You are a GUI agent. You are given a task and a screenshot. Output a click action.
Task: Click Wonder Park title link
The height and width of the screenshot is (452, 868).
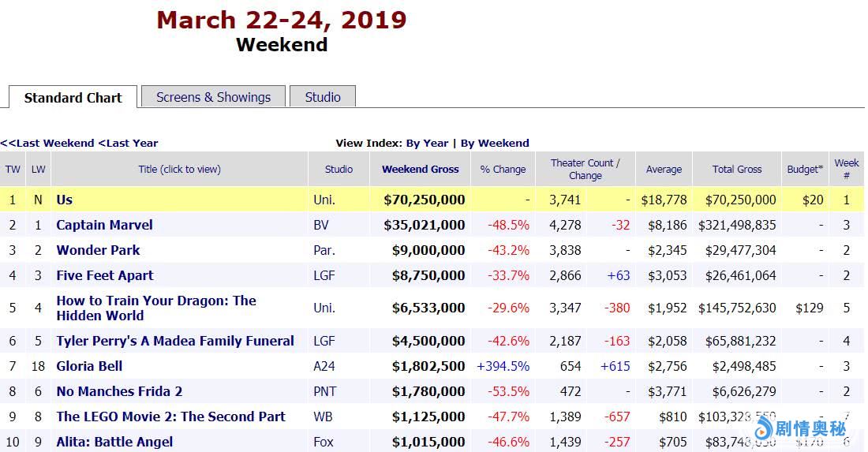pos(98,250)
